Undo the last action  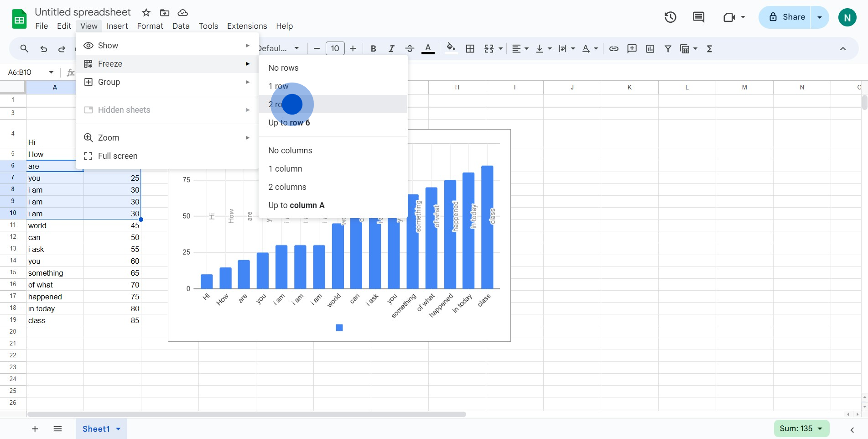(x=43, y=49)
